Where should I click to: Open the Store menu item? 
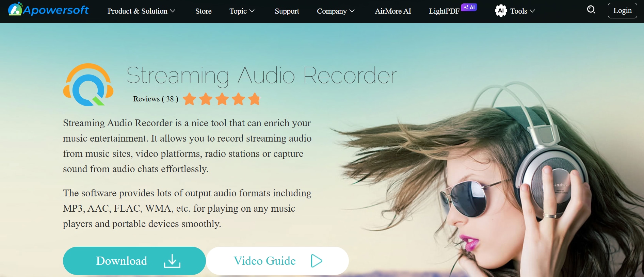coord(204,11)
